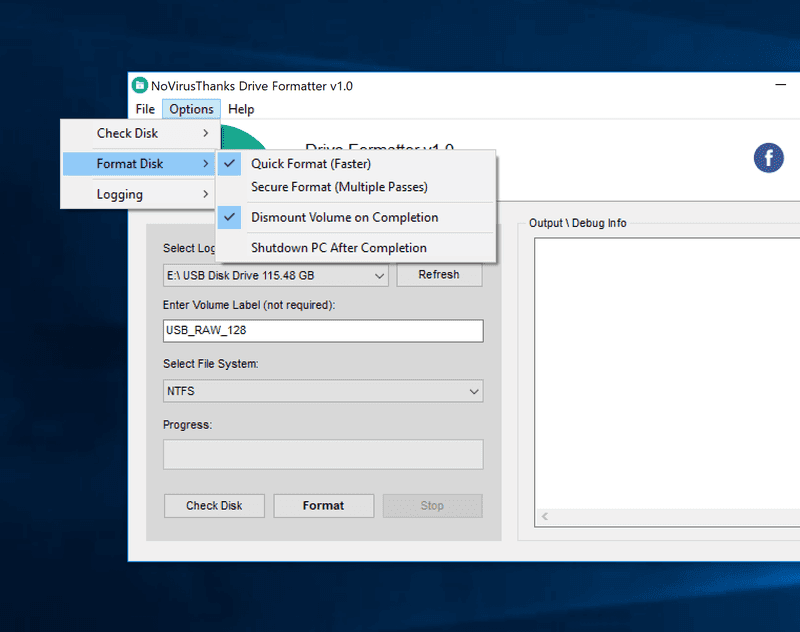Image resolution: width=800 pixels, height=632 pixels.
Task: Click the Progress bar area
Action: tap(322, 454)
